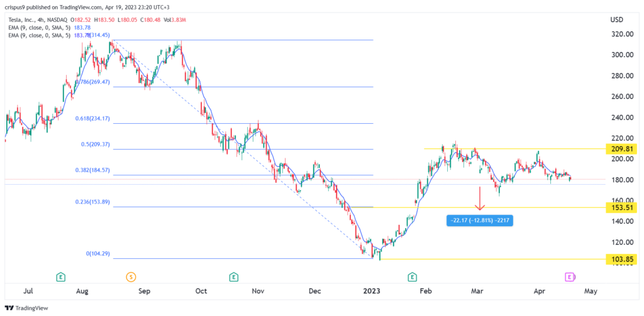Select the red downward arrow on the chart

click(479, 199)
